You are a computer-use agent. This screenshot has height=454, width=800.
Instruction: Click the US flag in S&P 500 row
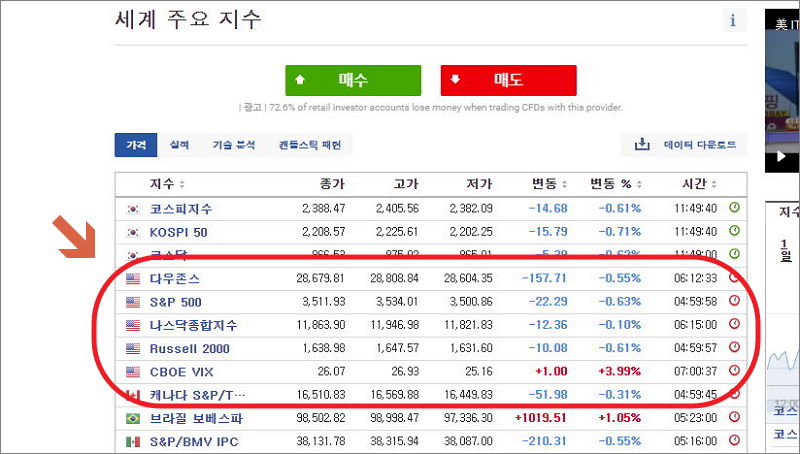point(133,302)
